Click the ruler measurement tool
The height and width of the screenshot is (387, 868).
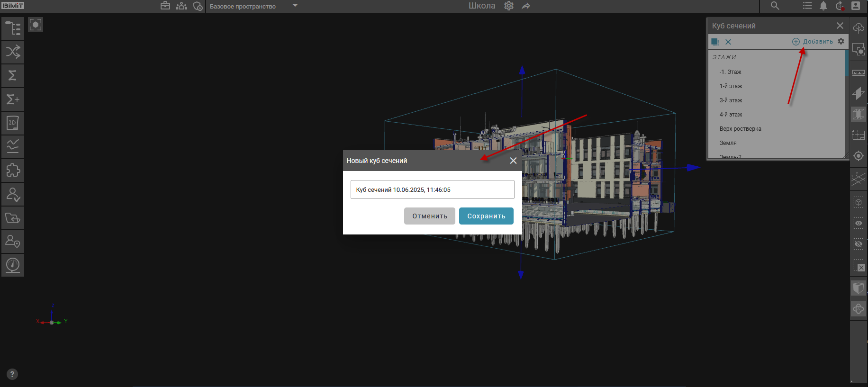(x=859, y=72)
